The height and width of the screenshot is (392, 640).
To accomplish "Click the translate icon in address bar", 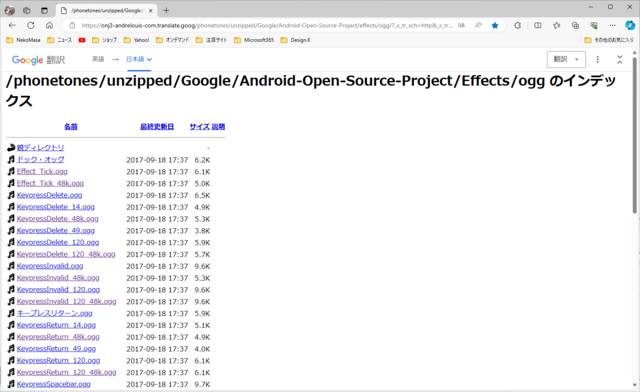I will click(x=461, y=25).
